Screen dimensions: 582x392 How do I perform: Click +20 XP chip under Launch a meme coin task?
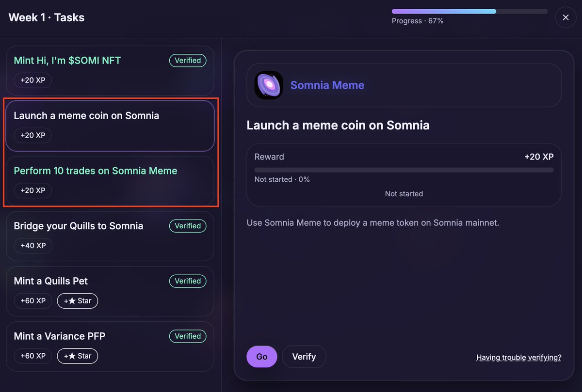33,136
